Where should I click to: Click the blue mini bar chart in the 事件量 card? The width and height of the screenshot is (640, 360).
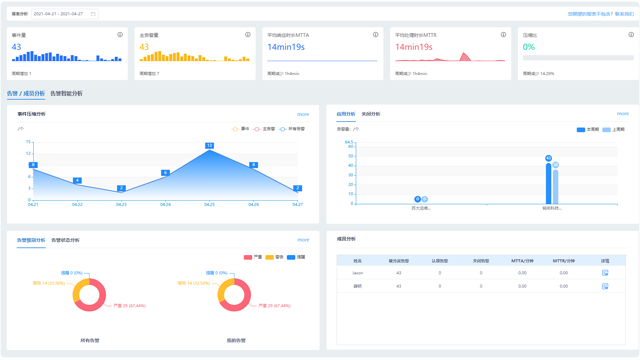click(x=67, y=56)
